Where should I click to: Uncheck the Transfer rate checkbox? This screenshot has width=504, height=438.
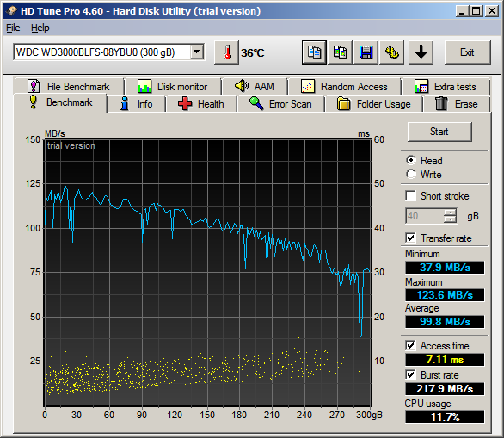(x=410, y=238)
